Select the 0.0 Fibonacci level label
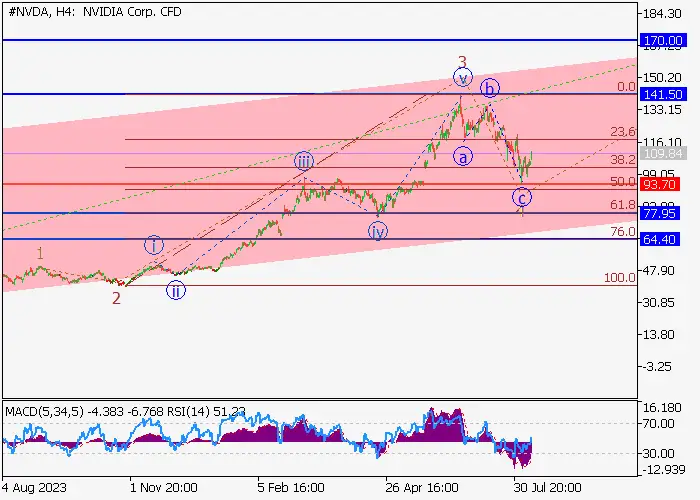The height and width of the screenshot is (500, 700). 626,87
